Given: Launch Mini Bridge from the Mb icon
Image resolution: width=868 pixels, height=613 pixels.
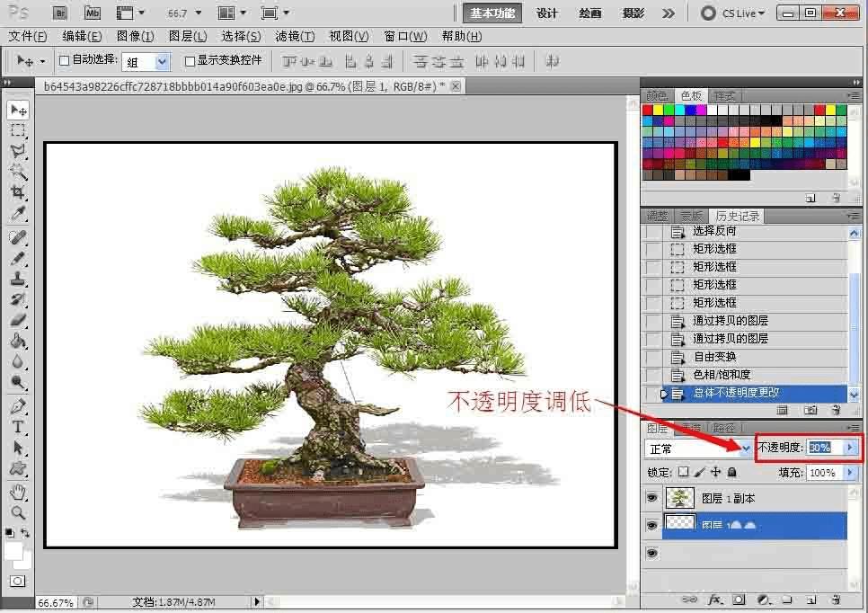Looking at the screenshot, I should pyautogui.click(x=92, y=13).
